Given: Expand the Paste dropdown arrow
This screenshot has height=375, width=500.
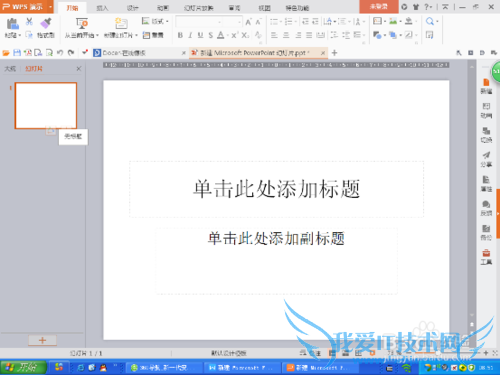Looking at the screenshot, I should click(x=19, y=35).
